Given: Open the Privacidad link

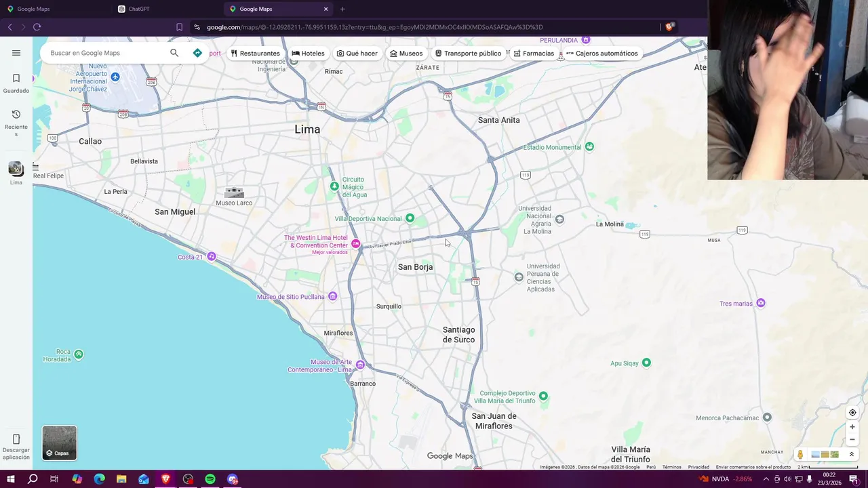Looking at the screenshot, I should (698, 467).
